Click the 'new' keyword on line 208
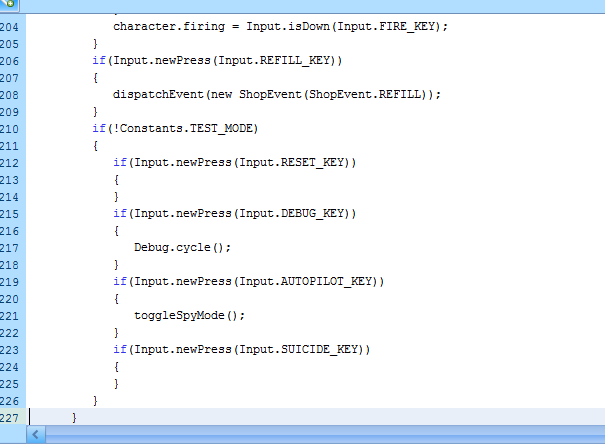The width and height of the screenshot is (605, 444). pyautogui.click(x=221, y=95)
